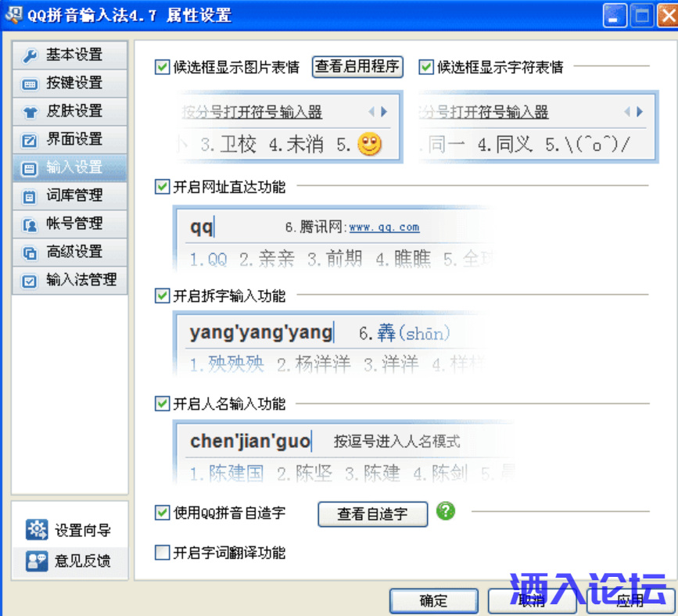The image size is (678, 616).
Task: Click the check icon beside 输入法管理
Action: click(30, 281)
